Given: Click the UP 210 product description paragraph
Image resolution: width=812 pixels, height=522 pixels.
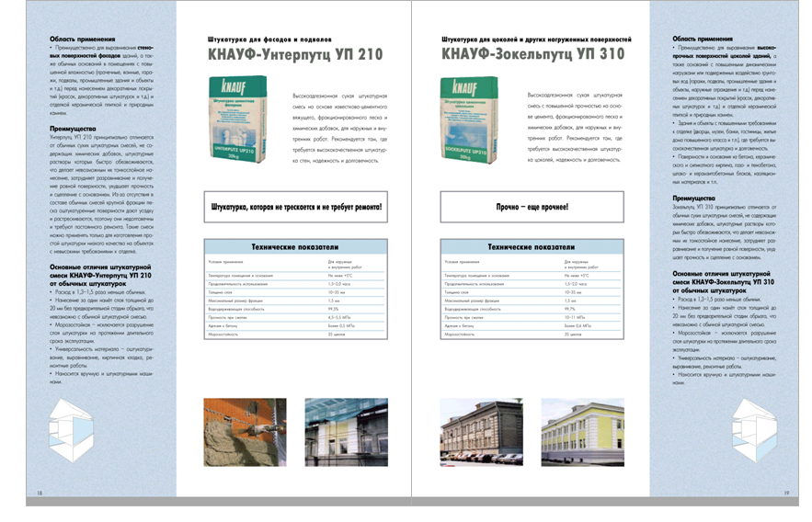Looking at the screenshot, I should (x=339, y=129).
